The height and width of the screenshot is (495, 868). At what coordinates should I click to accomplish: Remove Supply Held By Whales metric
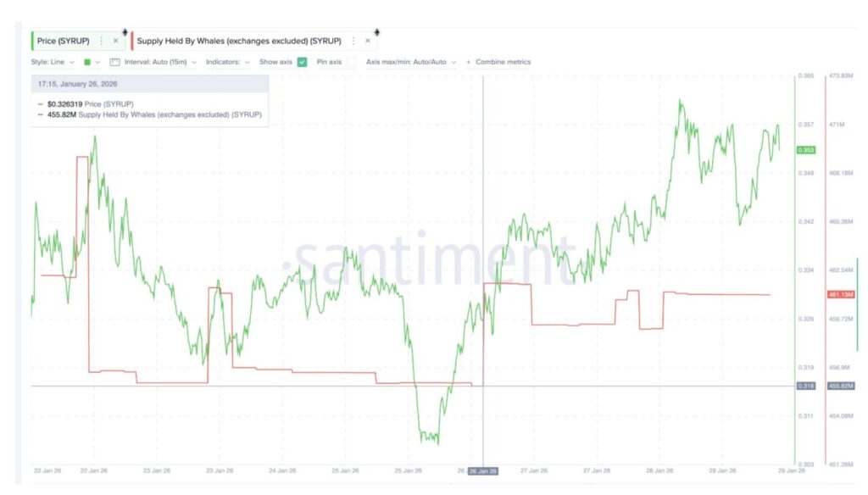(x=368, y=41)
